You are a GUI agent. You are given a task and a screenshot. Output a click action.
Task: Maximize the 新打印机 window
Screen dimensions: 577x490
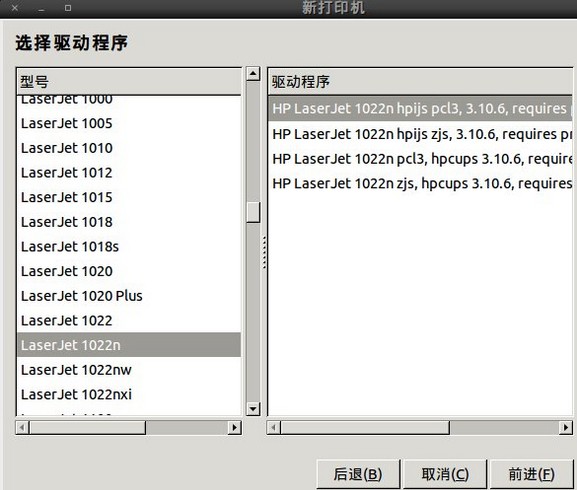pyautogui.click(x=68, y=8)
